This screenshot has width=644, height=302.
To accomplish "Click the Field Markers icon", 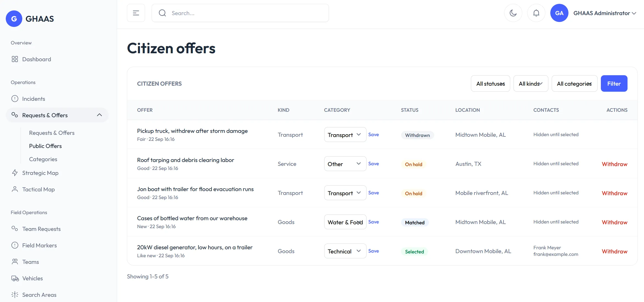I will pyautogui.click(x=15, y=245).
